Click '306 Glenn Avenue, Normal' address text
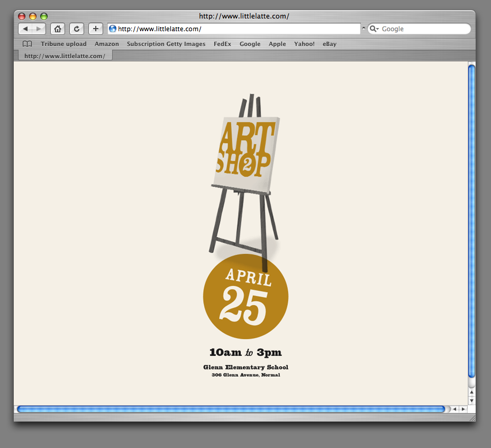Image resolution: width=491 pixels, height=448 pixels. coord(246,374)
